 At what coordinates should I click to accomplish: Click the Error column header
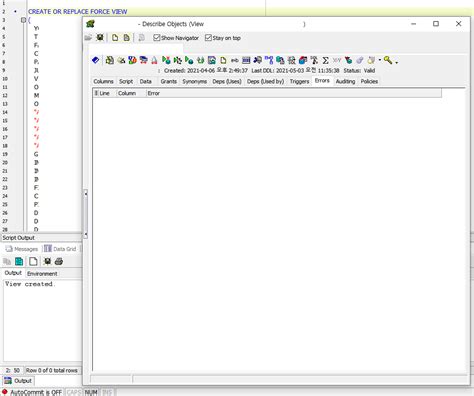tap(154, 93)
